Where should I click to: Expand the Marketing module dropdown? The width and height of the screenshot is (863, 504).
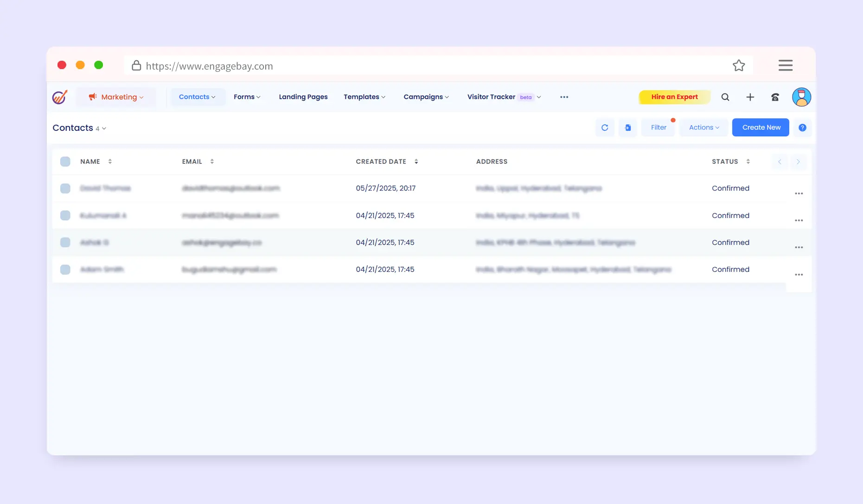pyautogui.click(x=116, y=97)
